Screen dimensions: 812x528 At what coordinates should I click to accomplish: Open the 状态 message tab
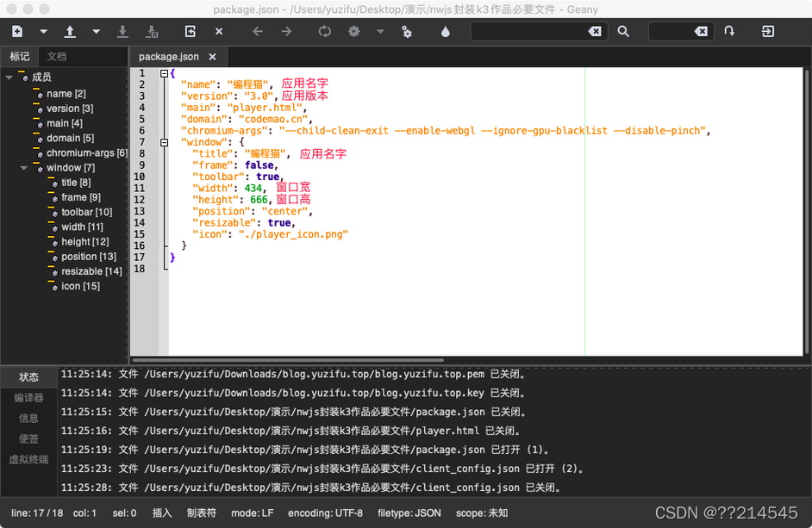[x=28, y=377]
